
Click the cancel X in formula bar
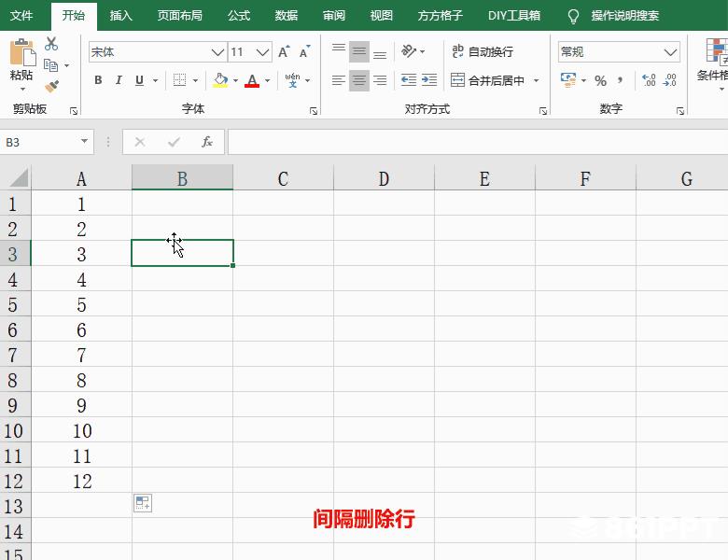point(140,142)
